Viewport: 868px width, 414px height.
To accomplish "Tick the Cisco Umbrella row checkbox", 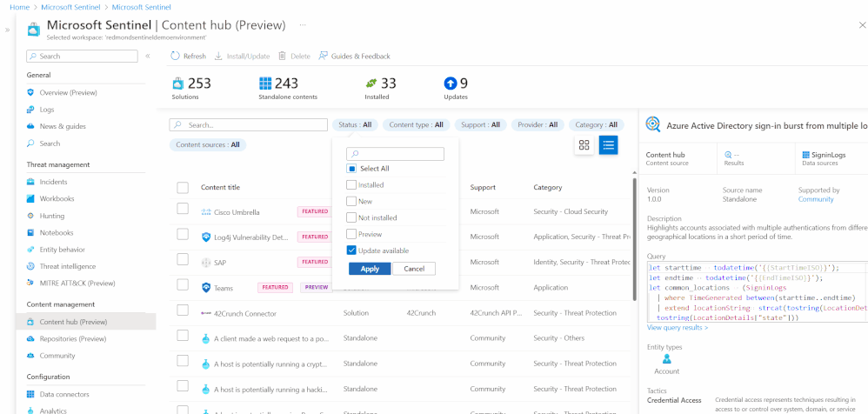I will pos(183,209).
